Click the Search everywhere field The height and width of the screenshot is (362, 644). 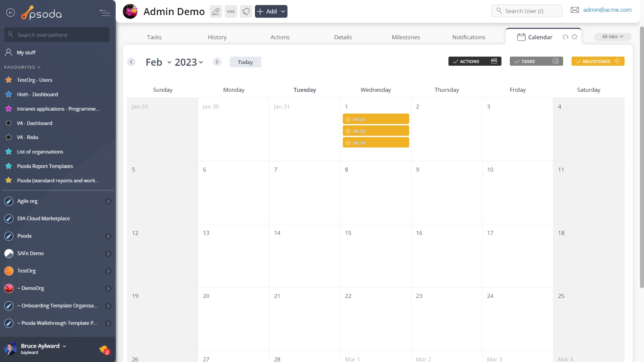(x=57, y=35)
